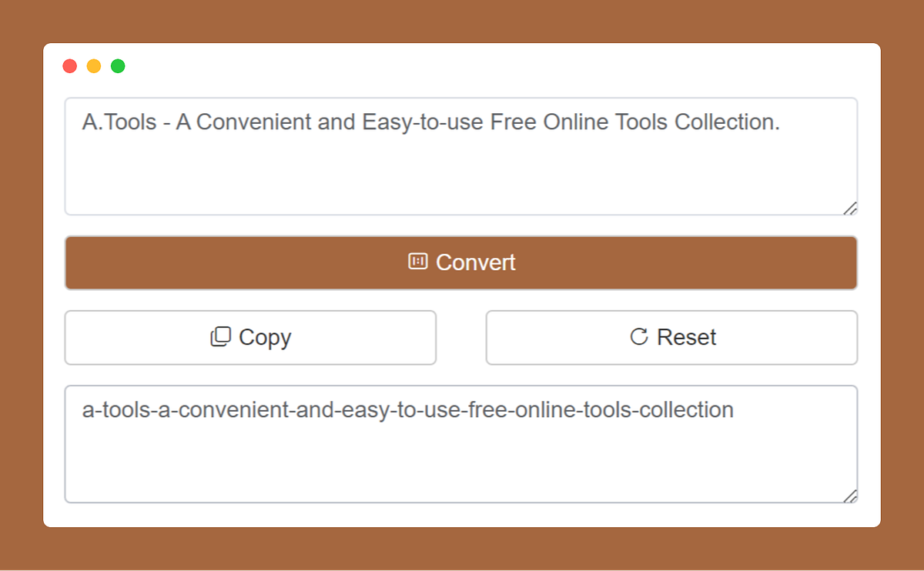Select the duplicate-pages icon on the Copy button
The height and width of the screenshot is (571, 924).
221,337
